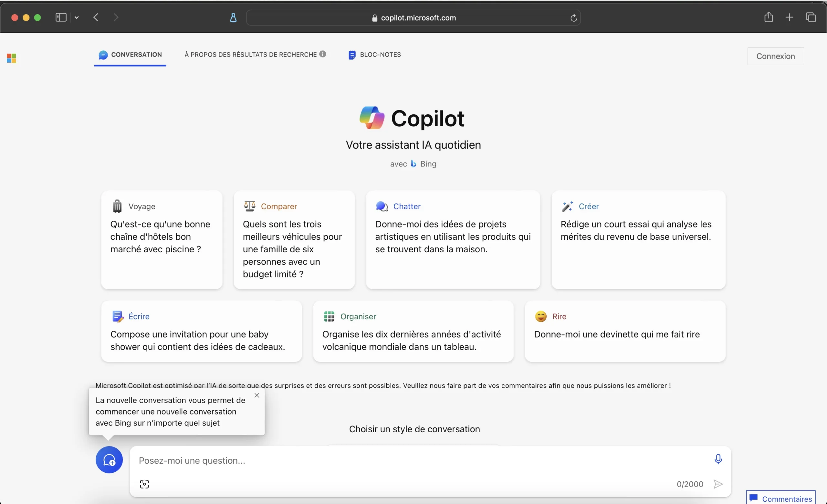
Task: Click the Rire smiley emoji icon
Action: 541,316
